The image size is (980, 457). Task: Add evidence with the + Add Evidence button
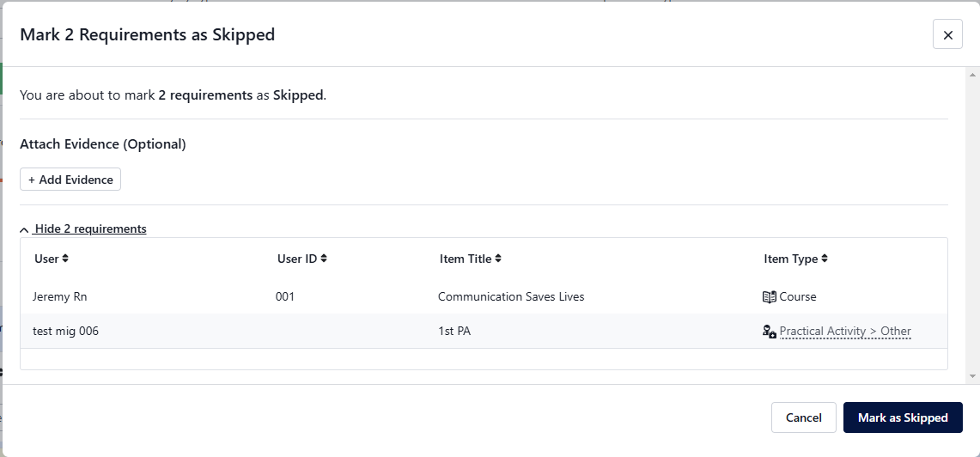[x=70, y=180]
